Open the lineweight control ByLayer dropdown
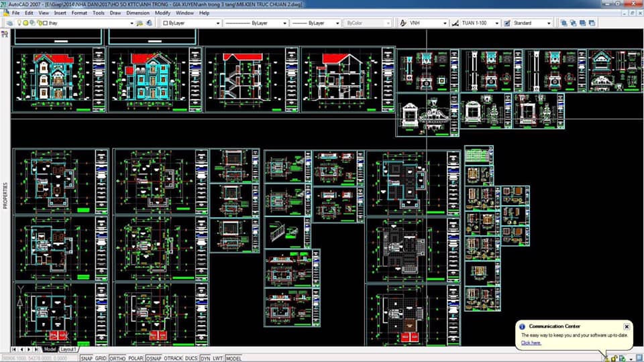This screenshot has width=644, height=362. 337,23
